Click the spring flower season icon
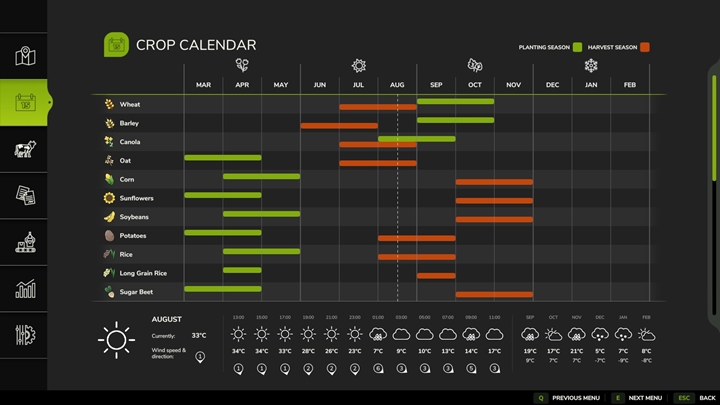 point(242,65)
